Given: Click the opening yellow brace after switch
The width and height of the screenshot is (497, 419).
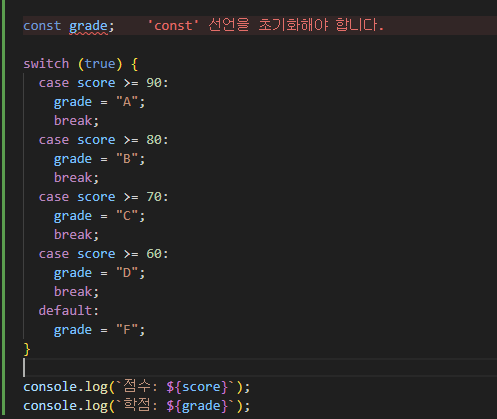Looking at the screenshot, I should point(135,64).
